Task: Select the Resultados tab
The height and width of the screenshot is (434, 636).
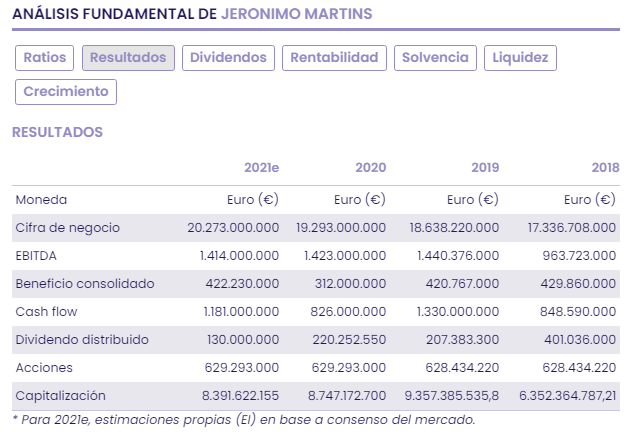Action: 128,58
